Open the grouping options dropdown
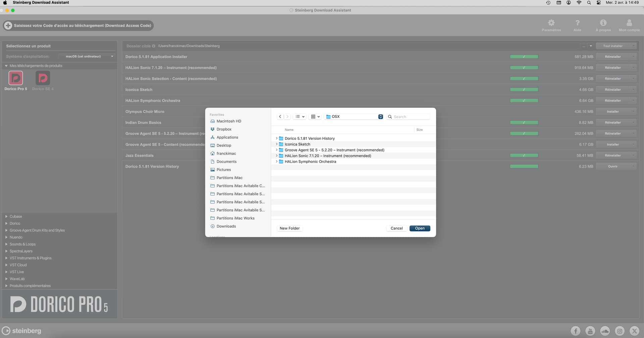The image size is (644, 338). [x=315, y=117]
